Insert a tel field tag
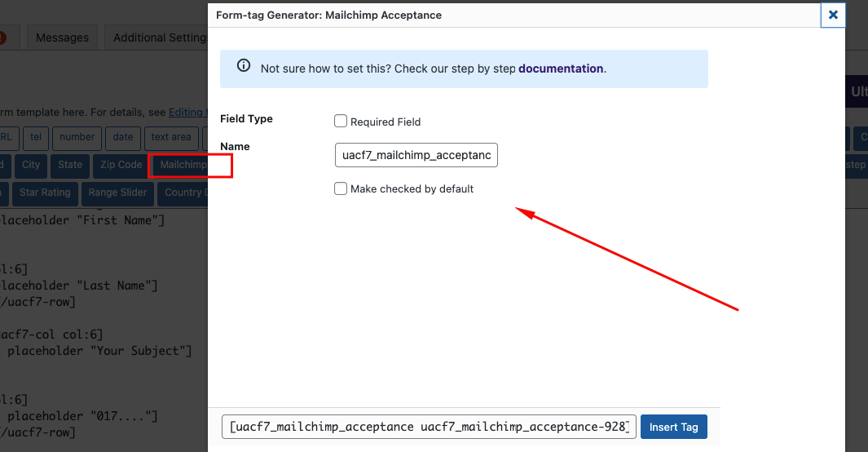Image resolution: width=868 pixels, height=452 pixels. click(36, 137)
